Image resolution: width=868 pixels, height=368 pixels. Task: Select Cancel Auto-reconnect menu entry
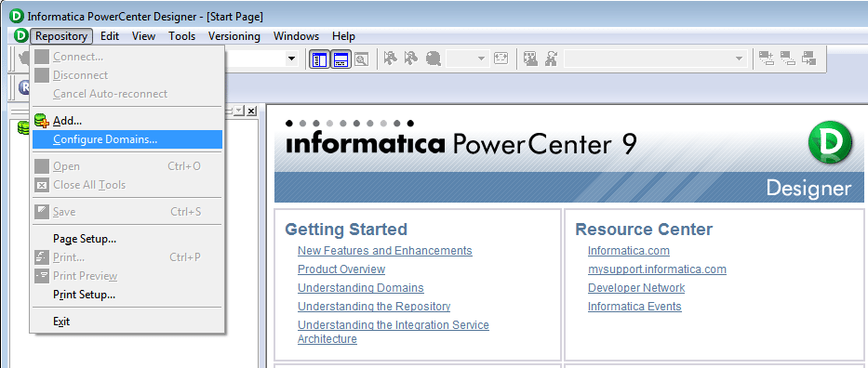127,94
